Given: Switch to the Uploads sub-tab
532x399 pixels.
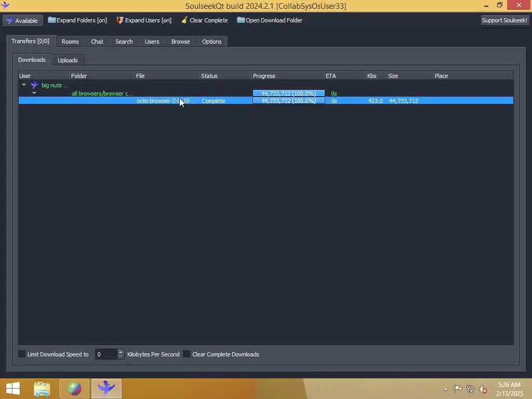Looking at the screenshot, I should (68, 60).
